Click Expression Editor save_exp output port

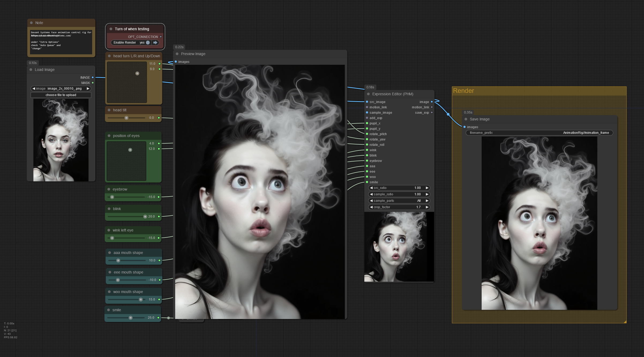point(432,113)
